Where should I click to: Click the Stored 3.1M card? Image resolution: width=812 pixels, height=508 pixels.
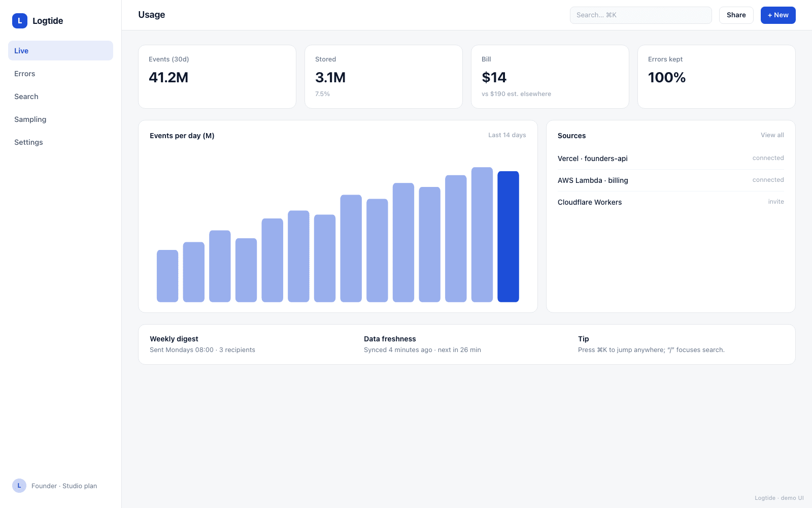(384, 77)
